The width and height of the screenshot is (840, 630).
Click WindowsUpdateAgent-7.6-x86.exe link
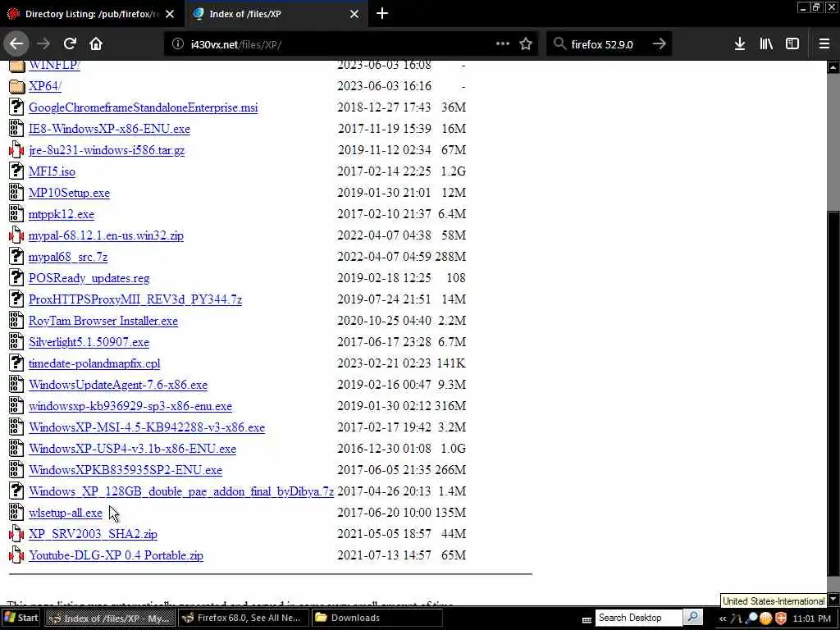(x=118, y=385)
